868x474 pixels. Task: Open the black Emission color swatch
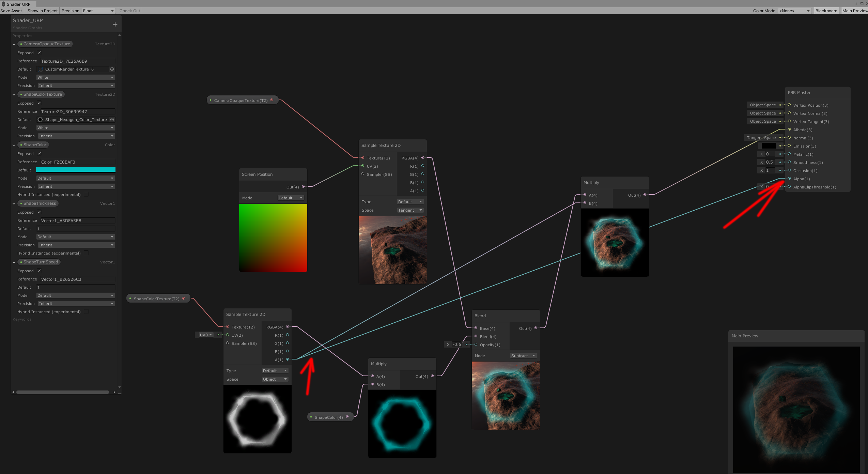click(x=769, y=146)
